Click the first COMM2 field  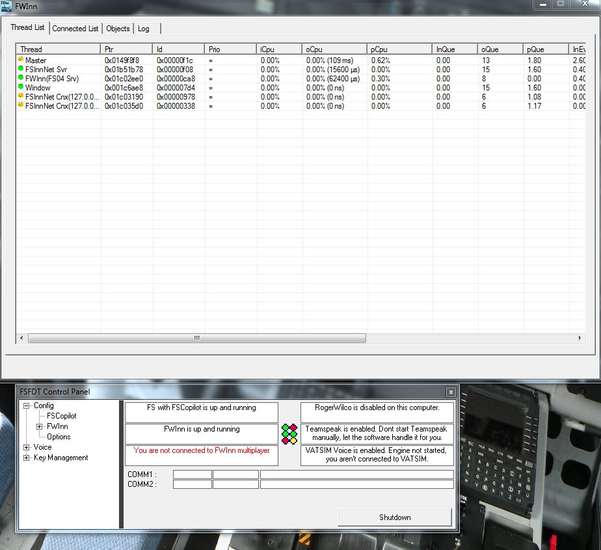[192, 484]
